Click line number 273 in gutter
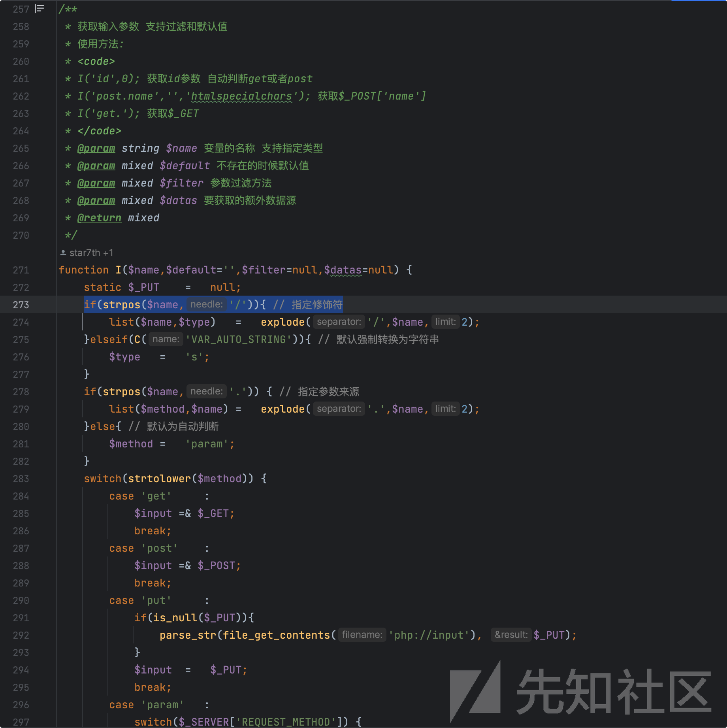This screenshot has width=727, height=728. pos(21,305)
